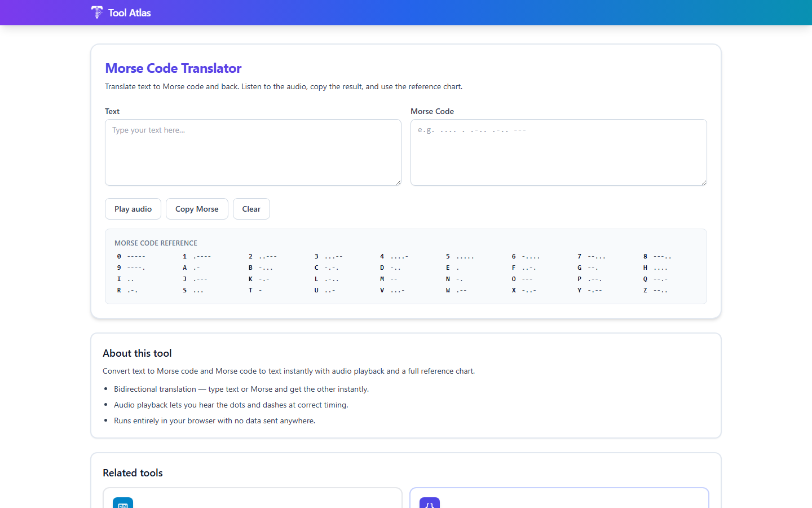The width and height of the screenshot is (812, 508).
Task: Click reference entry for letter S
Action: [193, 290]
